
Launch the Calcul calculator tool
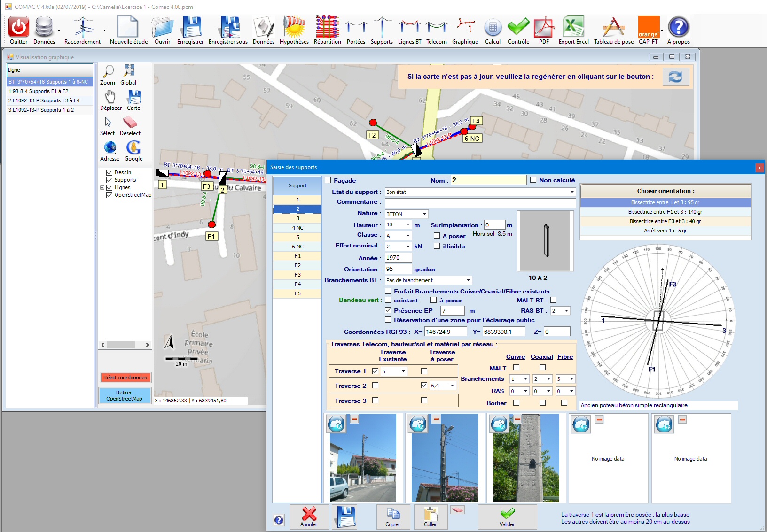(x=493, y=27)
